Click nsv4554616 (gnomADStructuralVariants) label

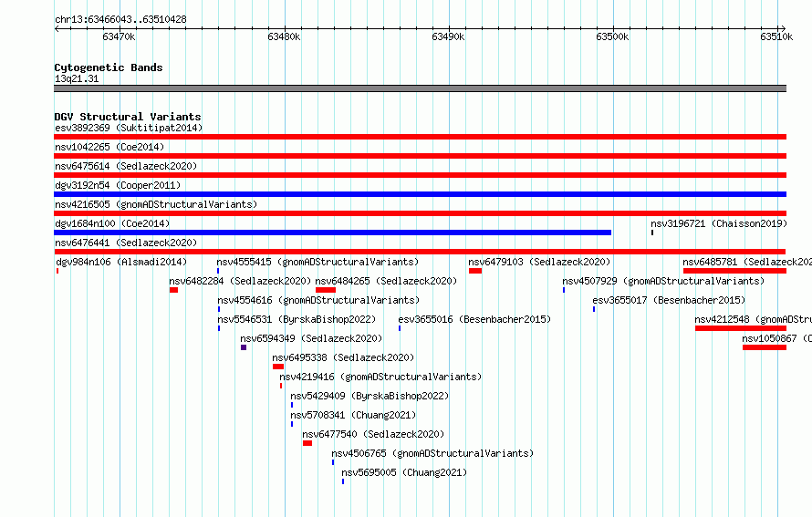(318, 300)
